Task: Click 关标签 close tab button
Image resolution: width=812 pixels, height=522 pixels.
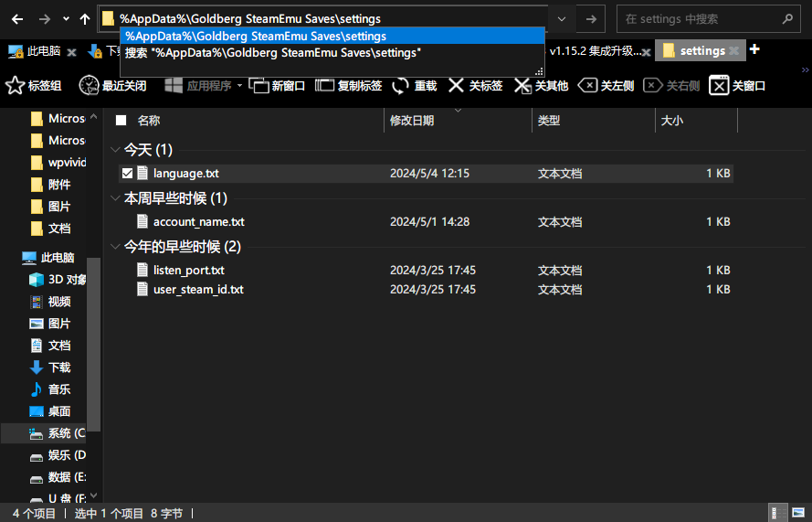Action: (475, 86)
